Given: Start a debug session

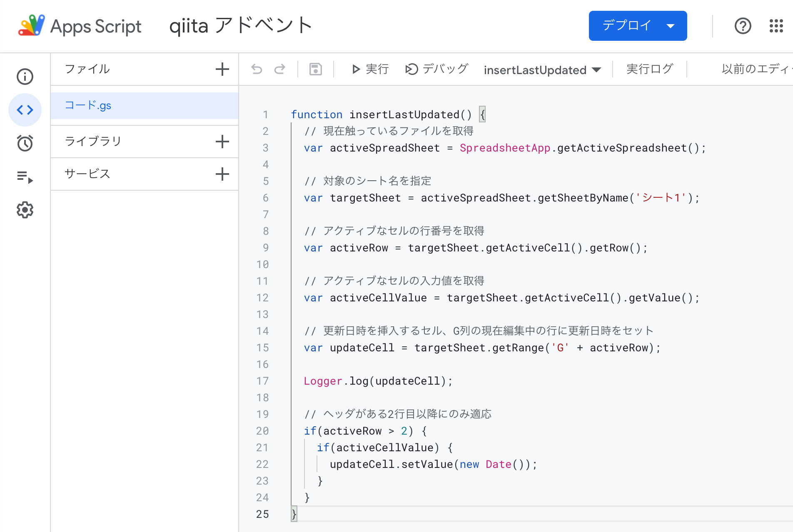Looking at the screenshot, I should (436, 69).
